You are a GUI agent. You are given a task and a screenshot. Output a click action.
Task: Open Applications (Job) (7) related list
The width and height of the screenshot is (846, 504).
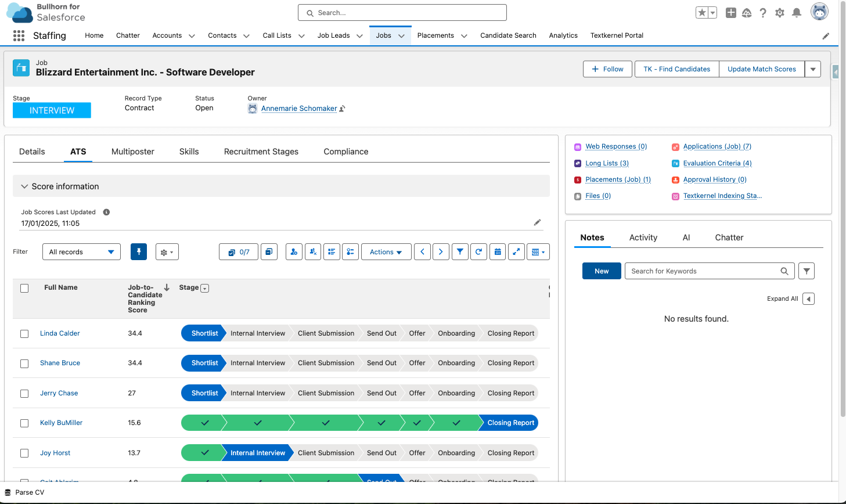click(717, 146)
